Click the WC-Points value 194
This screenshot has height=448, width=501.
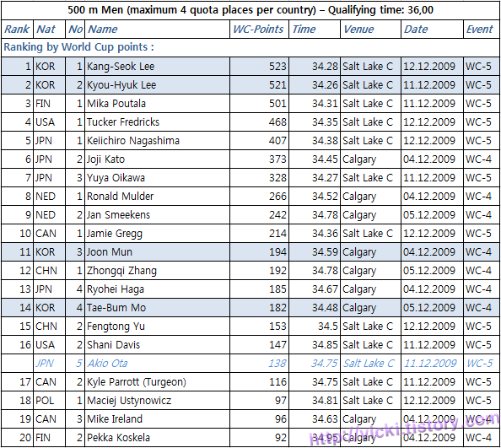[x=277, y=251]
